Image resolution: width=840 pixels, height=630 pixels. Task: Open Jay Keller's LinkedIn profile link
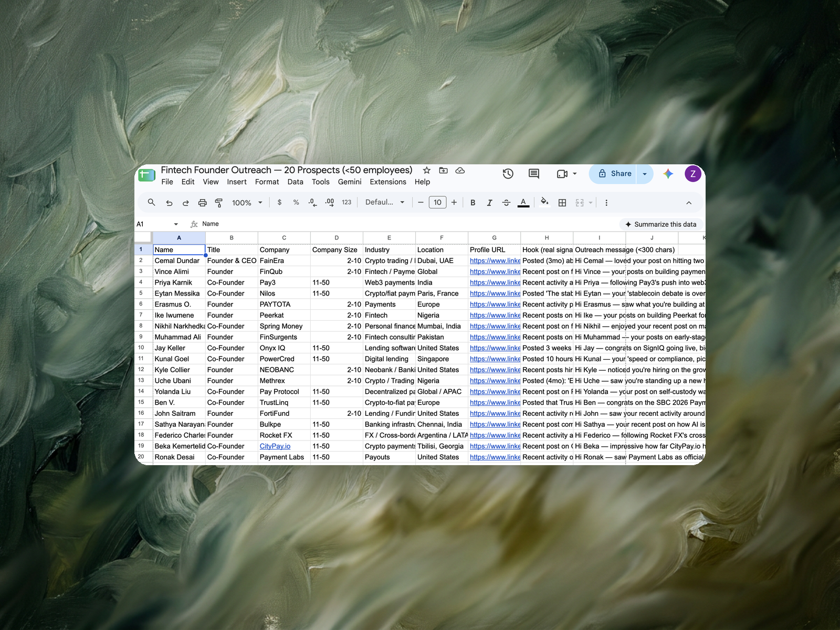click(495, 348)
